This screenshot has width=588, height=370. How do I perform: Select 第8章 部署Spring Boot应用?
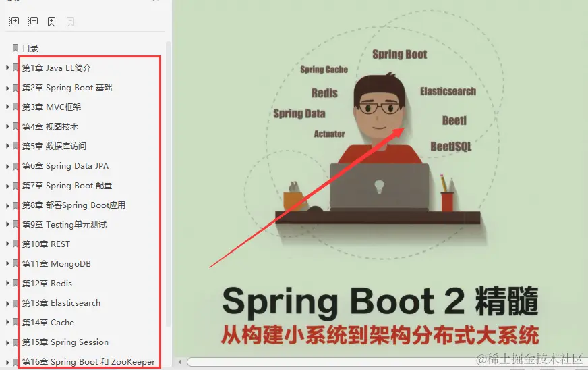coord(73,205)
